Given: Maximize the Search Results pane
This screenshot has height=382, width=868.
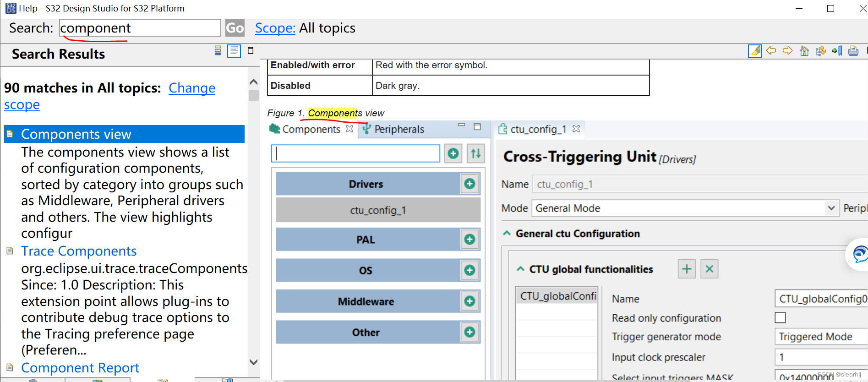Looking at the screenshot, I should click(x=251, y=50).
